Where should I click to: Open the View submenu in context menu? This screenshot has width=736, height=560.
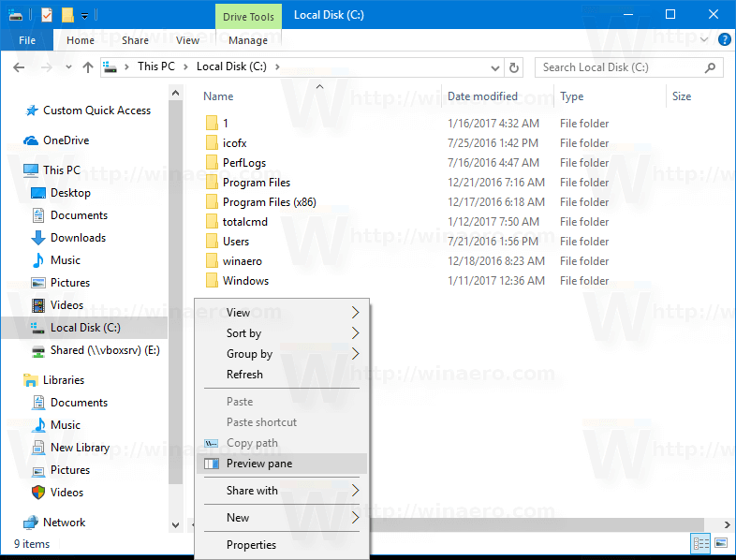coord(282,313)
